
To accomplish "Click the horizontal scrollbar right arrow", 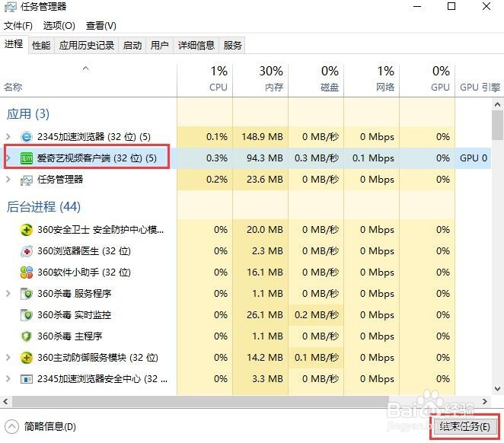I will pos(485,401).
